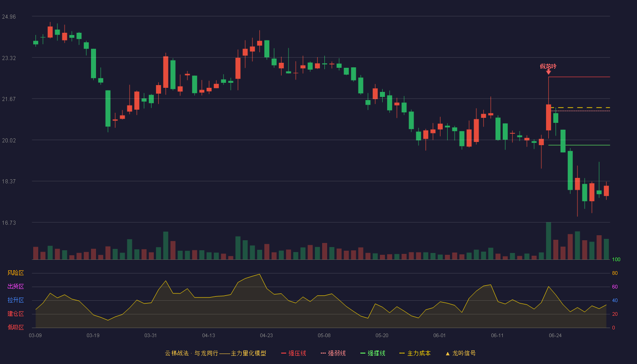Click the 06-24 date label
This screenshot has height=364, width=637.
[555, 335]
